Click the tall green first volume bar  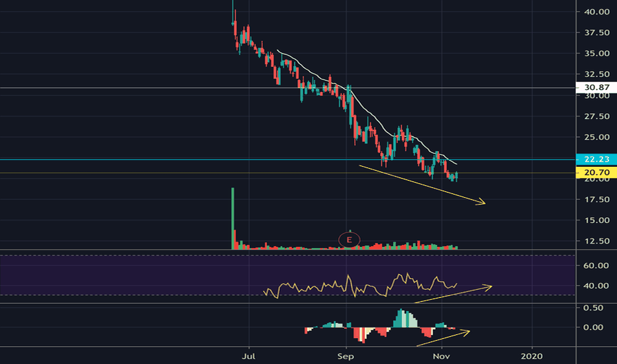click(x=232, y=218)
